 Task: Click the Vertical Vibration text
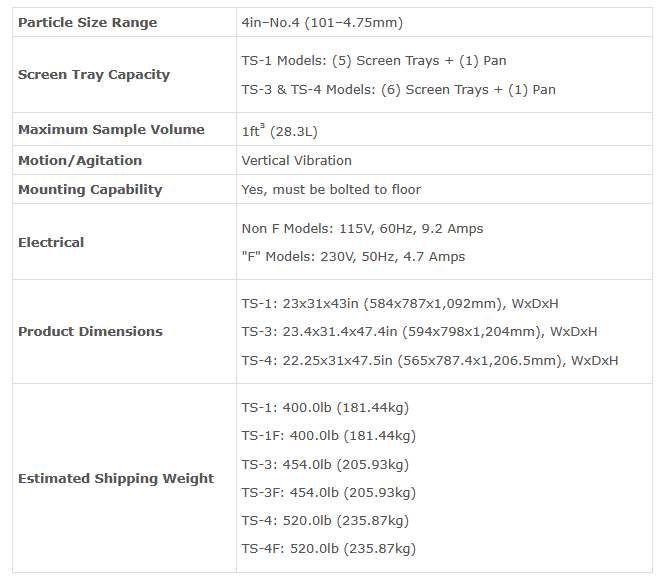pos(296,160)
